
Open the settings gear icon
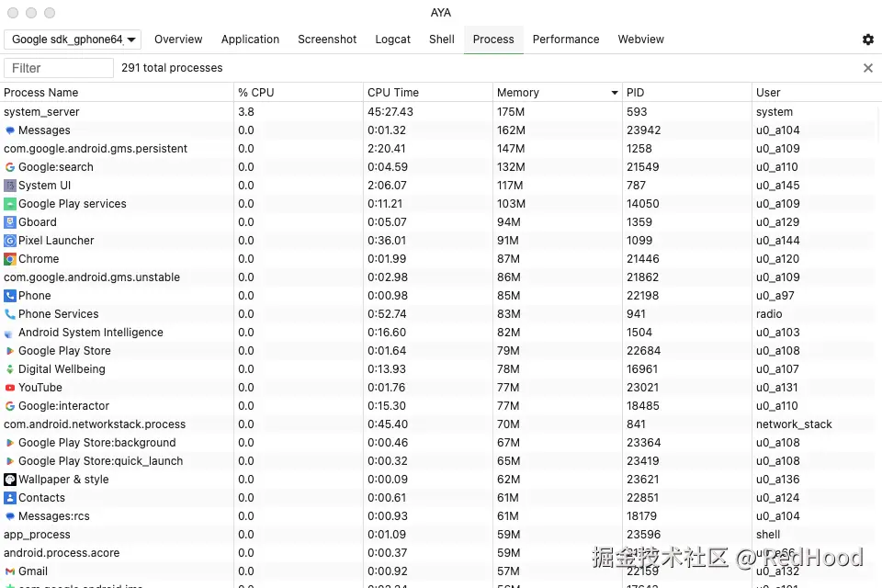click(868, 40)
